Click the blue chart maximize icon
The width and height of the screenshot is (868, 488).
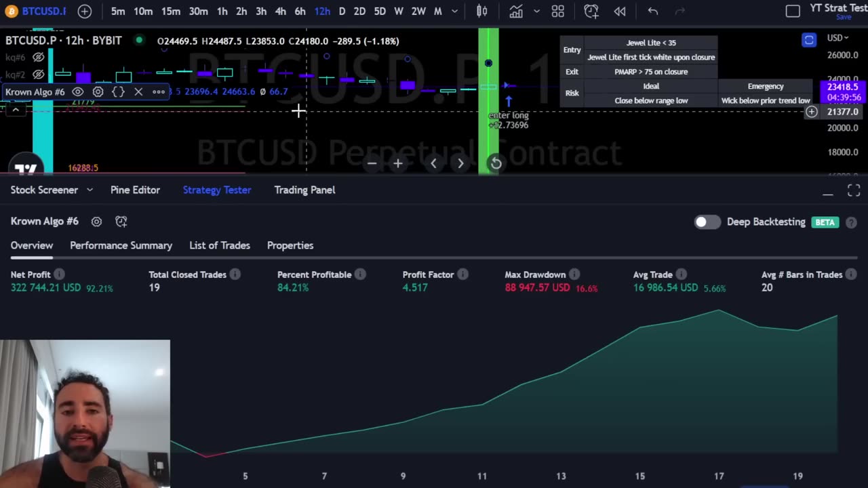(809, 40)
